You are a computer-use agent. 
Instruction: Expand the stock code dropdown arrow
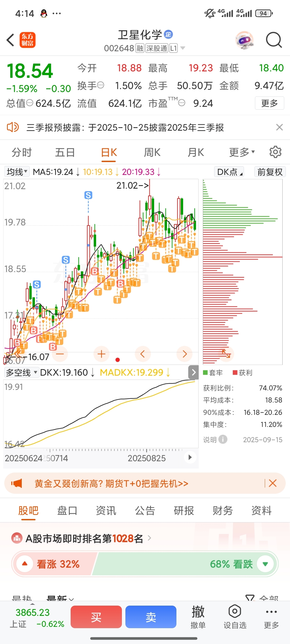click(183, 48)
